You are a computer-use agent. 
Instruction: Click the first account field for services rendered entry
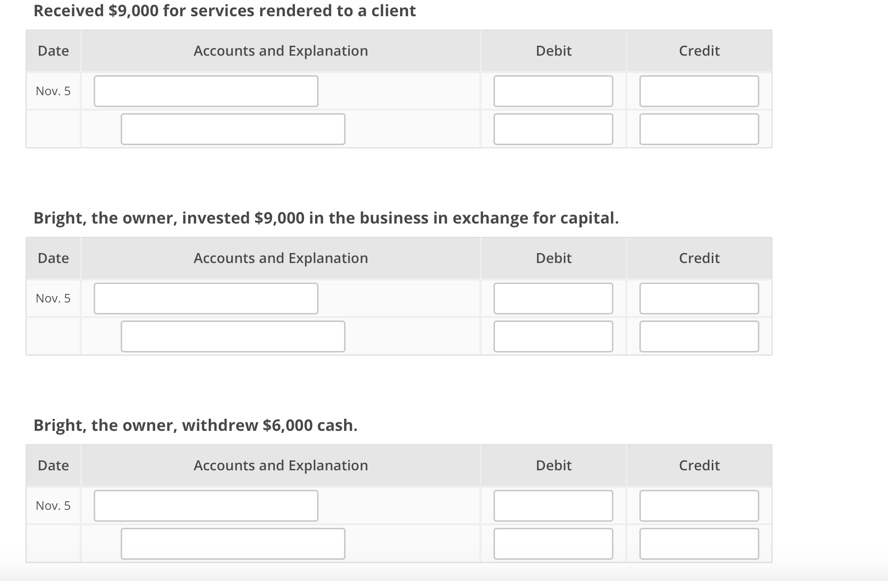tap(205, 90)
